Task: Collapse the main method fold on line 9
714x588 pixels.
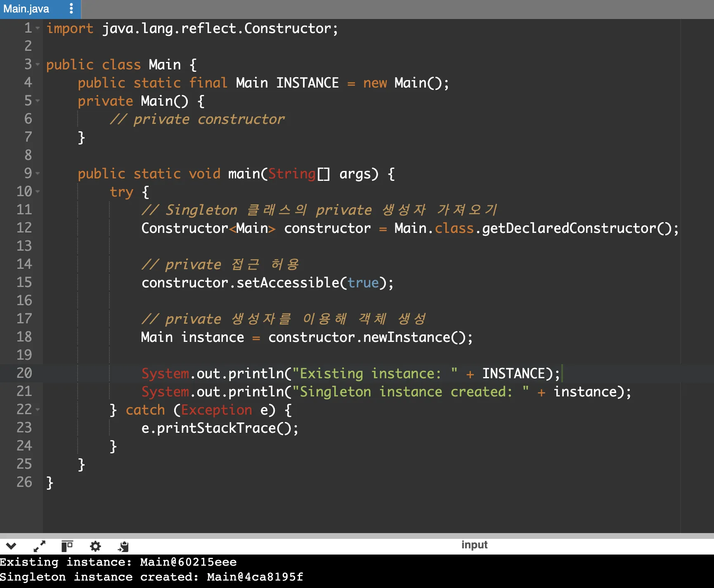Action: click(38, 174)
